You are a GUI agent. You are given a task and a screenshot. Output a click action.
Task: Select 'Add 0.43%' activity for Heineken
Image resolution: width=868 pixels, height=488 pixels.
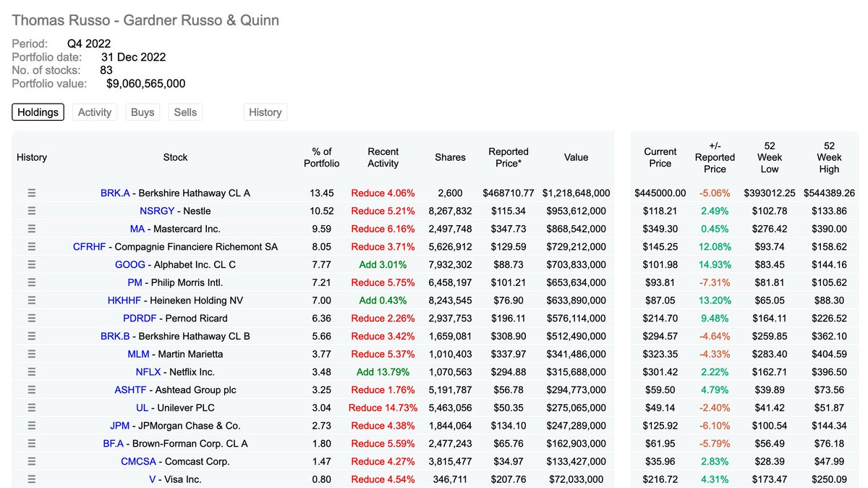click(x=383, y=300)
